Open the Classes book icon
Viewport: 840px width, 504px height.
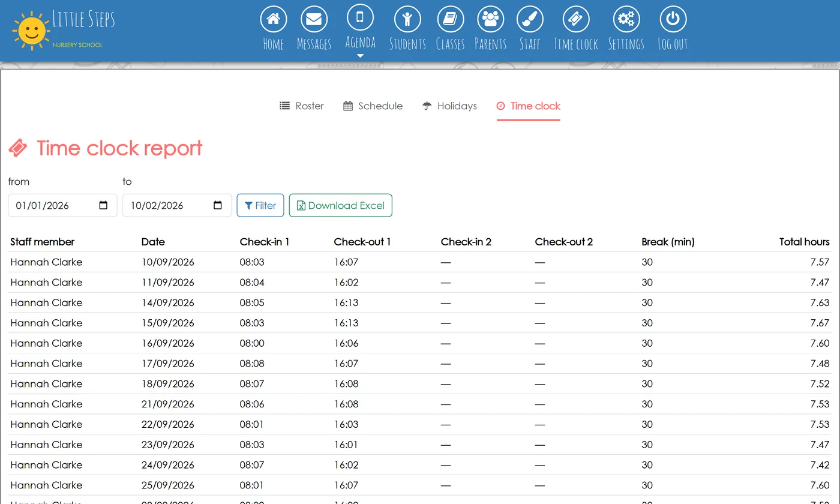(450, 19)
